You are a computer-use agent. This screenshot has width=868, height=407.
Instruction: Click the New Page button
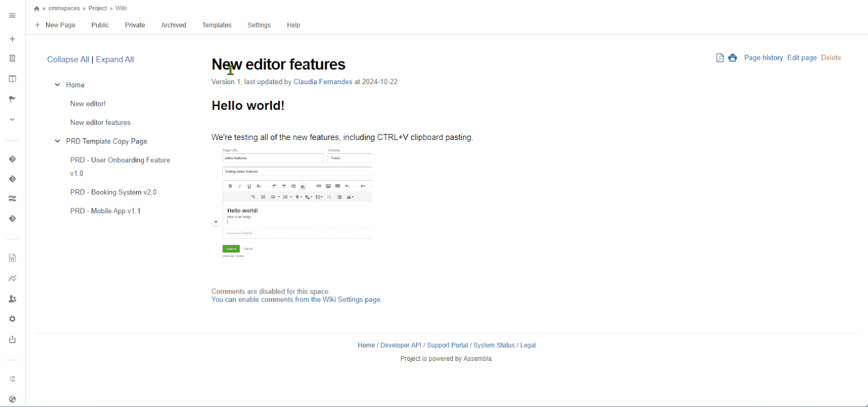pos(55,25)
